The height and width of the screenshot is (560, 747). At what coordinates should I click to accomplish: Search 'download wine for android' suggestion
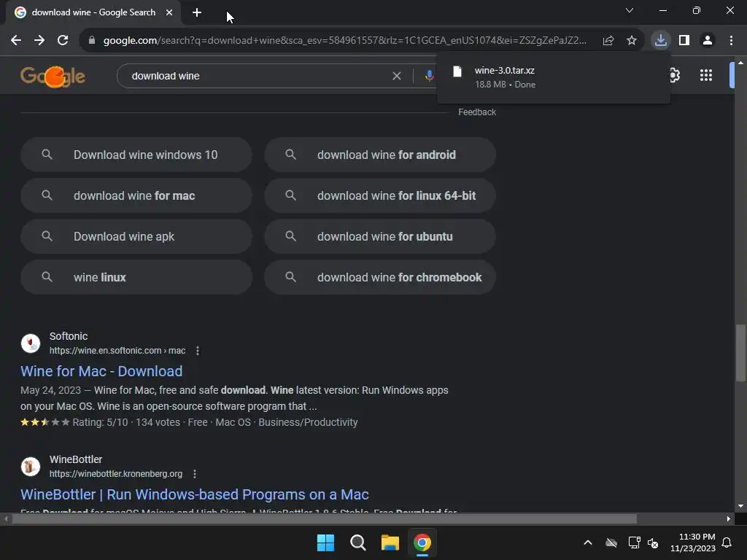pyautogui.click(x=380, y=155)
